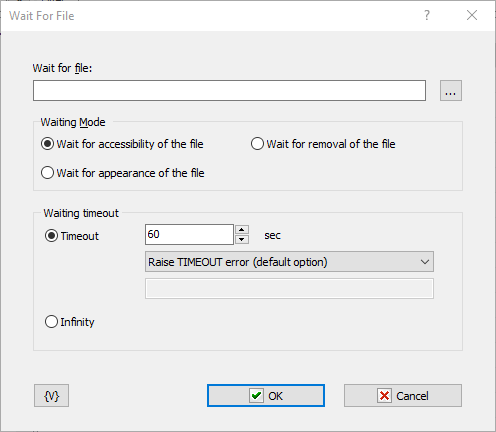Increase timeout with spinner up arrow
Image resolution: width=496 pixels, height=432 pixels.
coord(242,230)
